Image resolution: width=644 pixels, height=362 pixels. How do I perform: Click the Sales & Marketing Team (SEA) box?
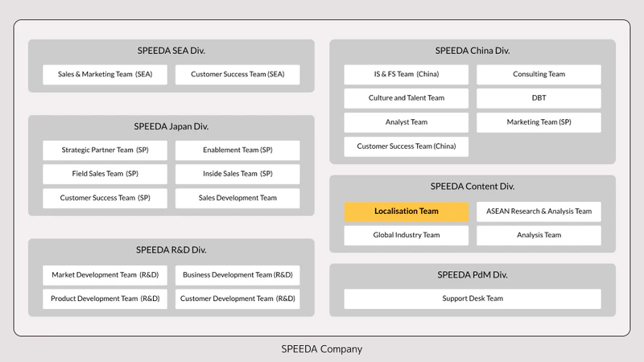tap(105, 74)
